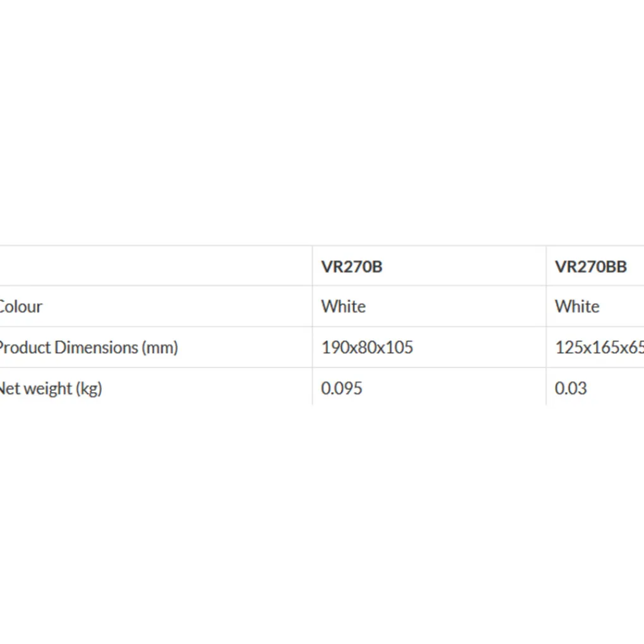Click the word "Product" in the row label
Screen dimensions: 644x644
(x=25, y=347)
